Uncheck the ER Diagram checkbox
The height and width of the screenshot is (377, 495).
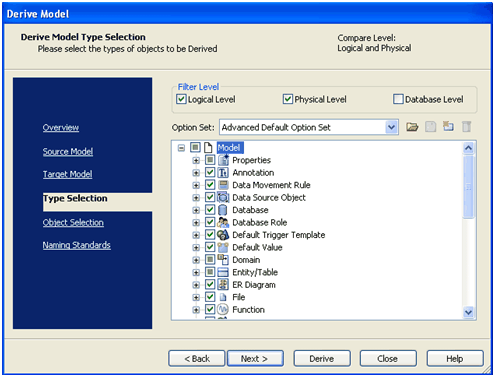210,285
